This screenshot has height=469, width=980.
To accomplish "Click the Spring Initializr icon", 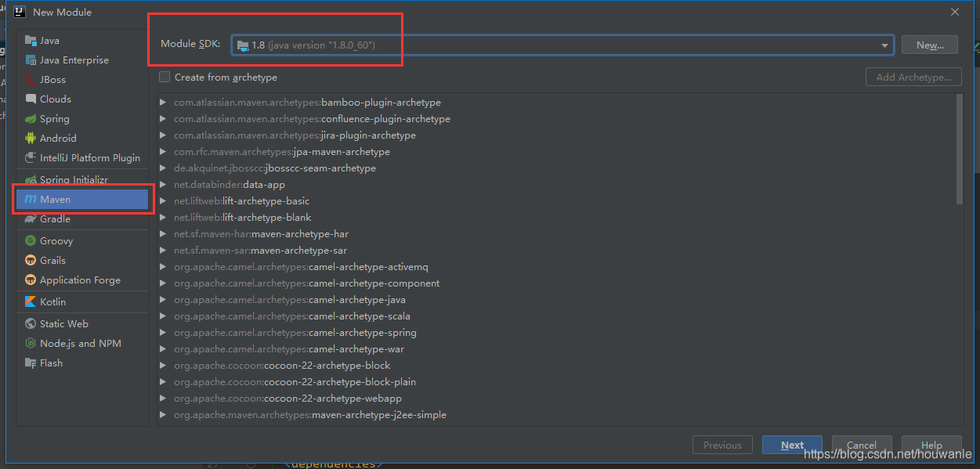I will point(31,179).
